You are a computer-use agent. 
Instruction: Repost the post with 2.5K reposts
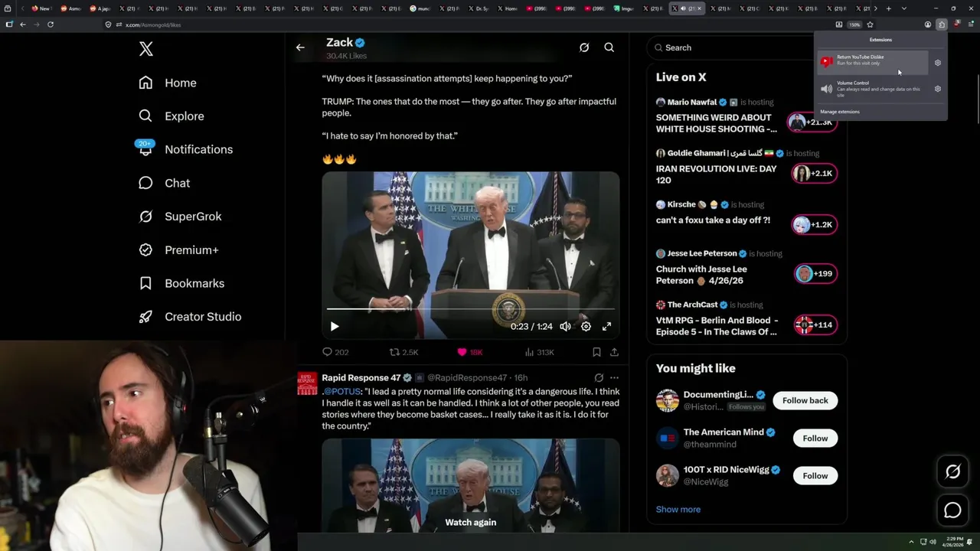pyautogui.click(x=404, y=352)
